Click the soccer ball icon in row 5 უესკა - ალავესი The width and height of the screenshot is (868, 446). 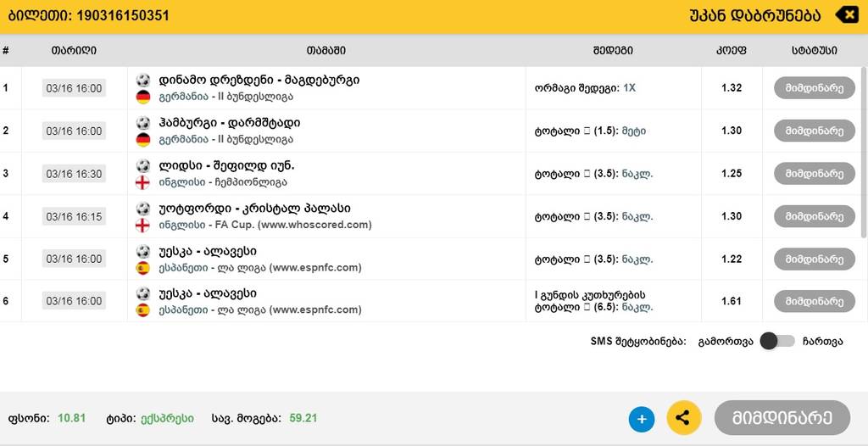(142, 252)
